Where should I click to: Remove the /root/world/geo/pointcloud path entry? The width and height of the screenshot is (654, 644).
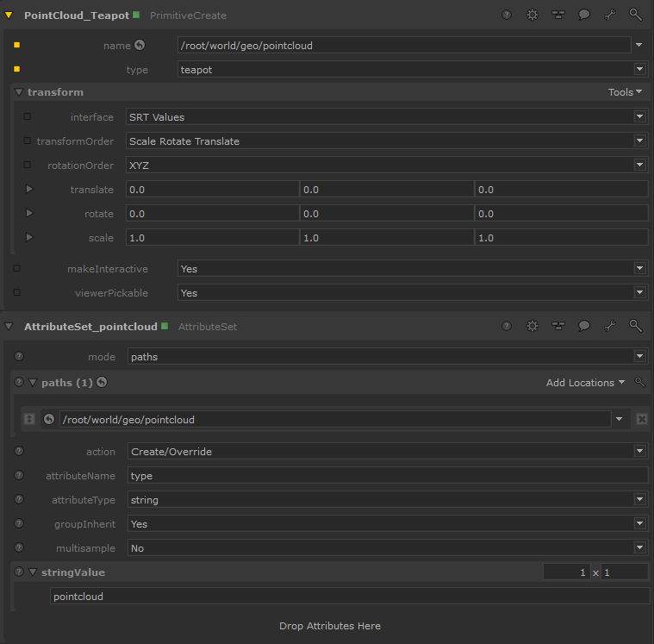(x=642, y=419)
